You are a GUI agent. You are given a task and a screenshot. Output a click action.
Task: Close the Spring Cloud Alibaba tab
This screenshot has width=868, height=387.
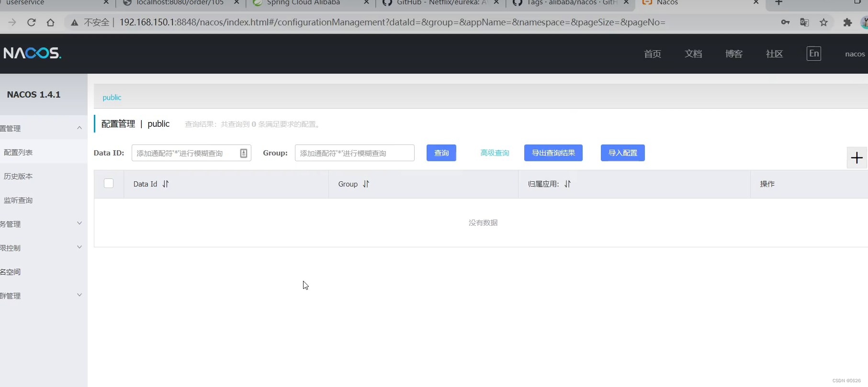pyautogui.click(x=366, y=2)
